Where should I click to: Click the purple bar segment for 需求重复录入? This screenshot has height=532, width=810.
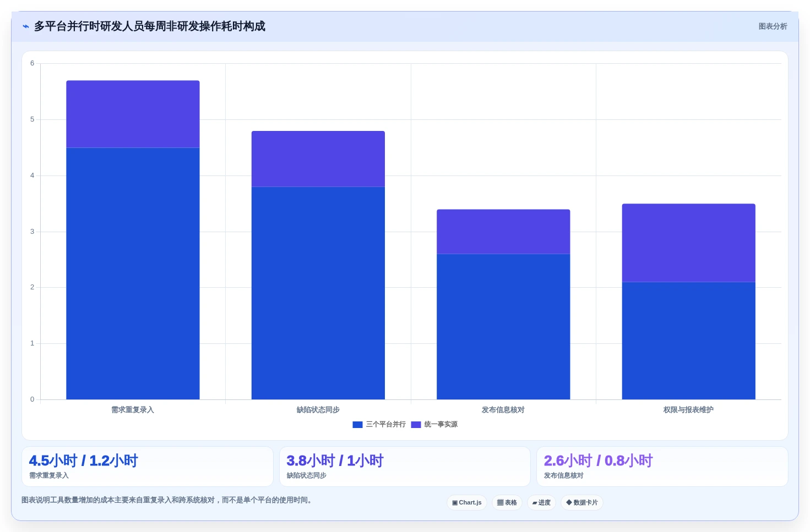tap(133, 114)
